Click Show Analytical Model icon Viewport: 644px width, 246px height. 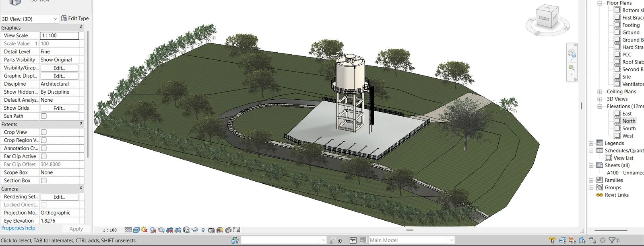click(220, 230)
